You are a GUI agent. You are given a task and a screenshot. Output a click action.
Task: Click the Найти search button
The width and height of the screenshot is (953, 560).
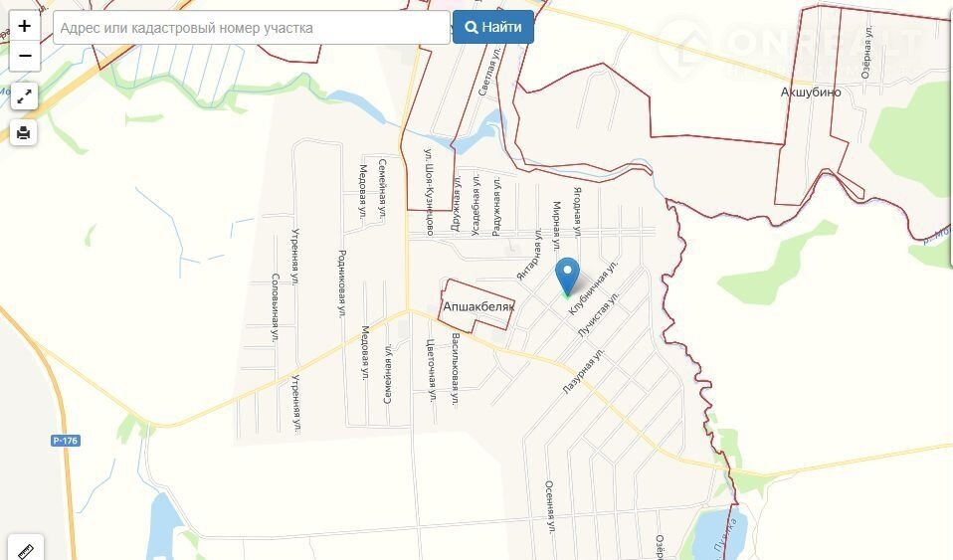click(x=492, y=28)
